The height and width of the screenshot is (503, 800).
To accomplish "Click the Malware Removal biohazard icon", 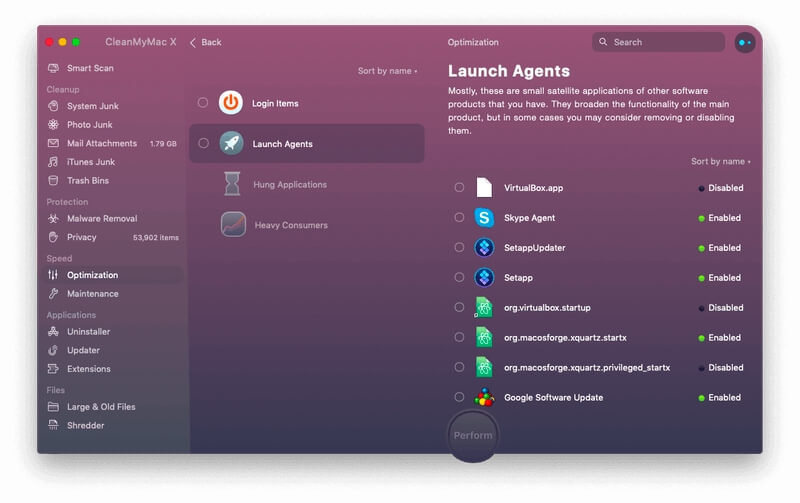I will pos(53,218).
